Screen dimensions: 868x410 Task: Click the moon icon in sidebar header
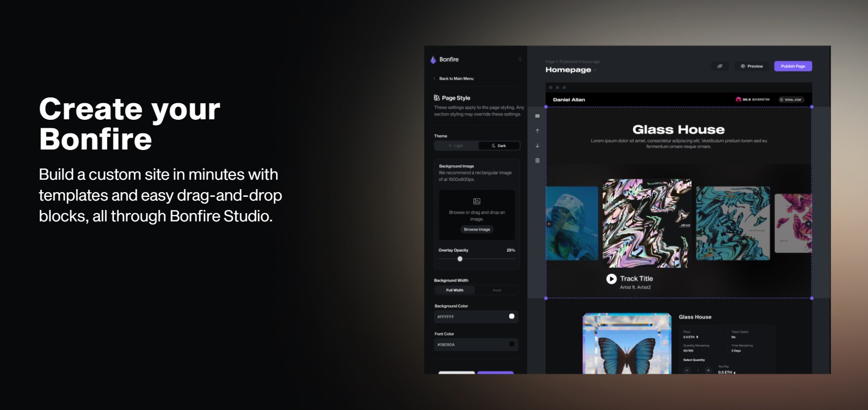coord(520,59)
